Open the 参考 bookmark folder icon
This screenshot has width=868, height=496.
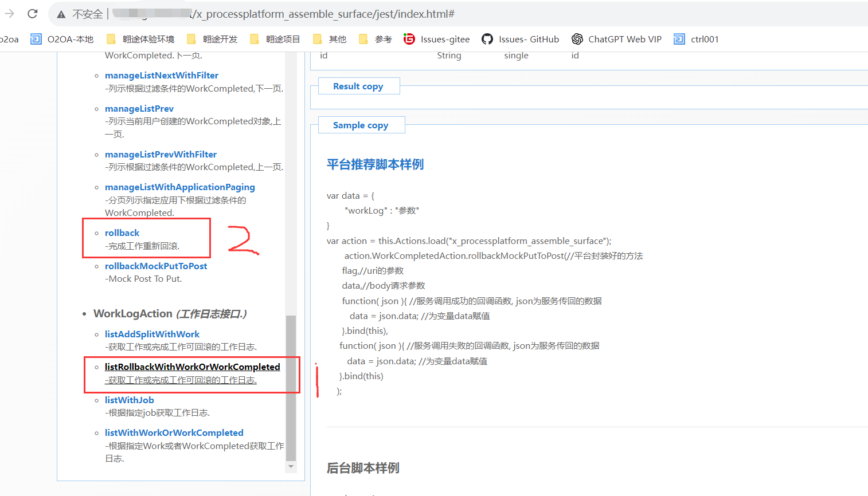click(x=363, y=39)
